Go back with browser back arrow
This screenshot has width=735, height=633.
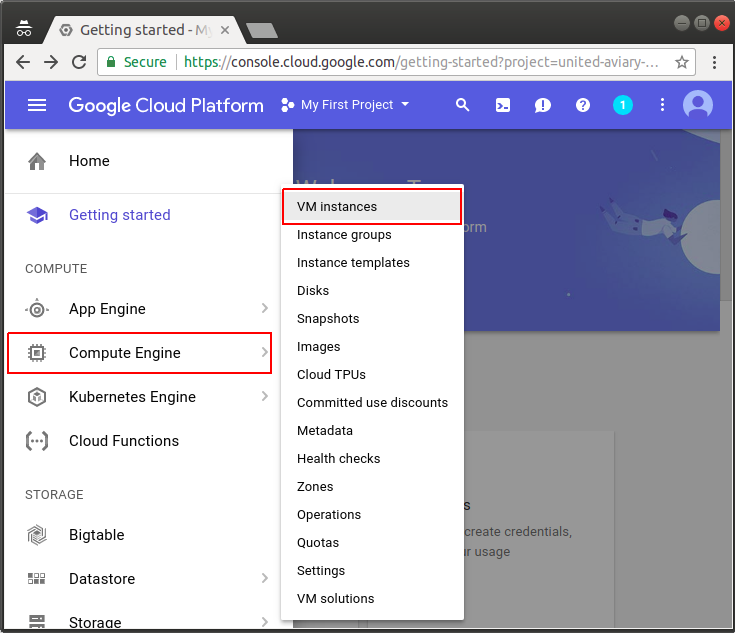(x=23, y=62)
